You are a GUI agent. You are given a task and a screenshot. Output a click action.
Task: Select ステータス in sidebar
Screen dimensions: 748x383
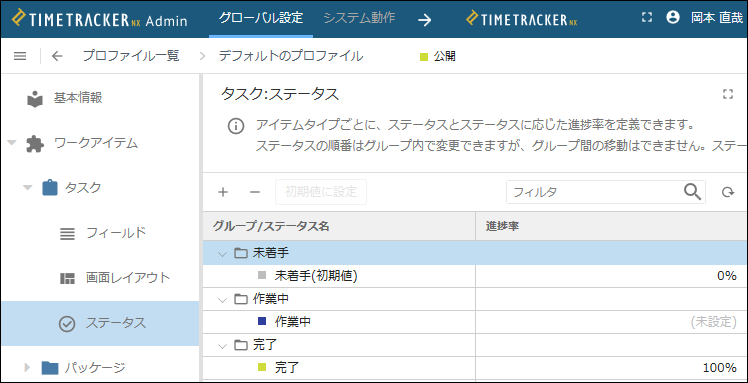(x=100, y=323)
